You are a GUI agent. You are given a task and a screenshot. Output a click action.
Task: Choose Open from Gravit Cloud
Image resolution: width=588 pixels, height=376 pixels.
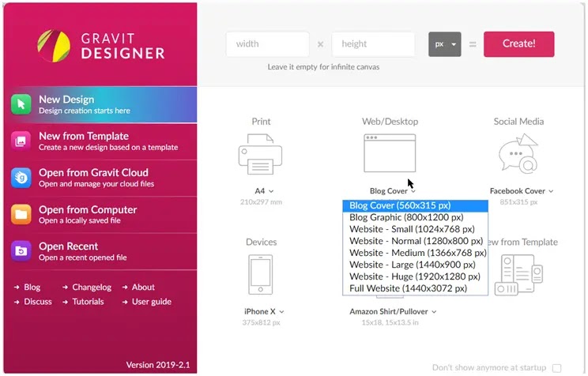(100, 178)
